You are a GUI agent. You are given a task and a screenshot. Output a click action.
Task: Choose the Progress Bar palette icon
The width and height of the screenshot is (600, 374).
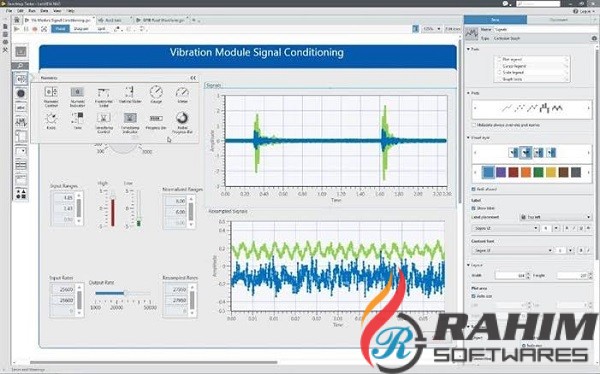click(x=156, y=118)
